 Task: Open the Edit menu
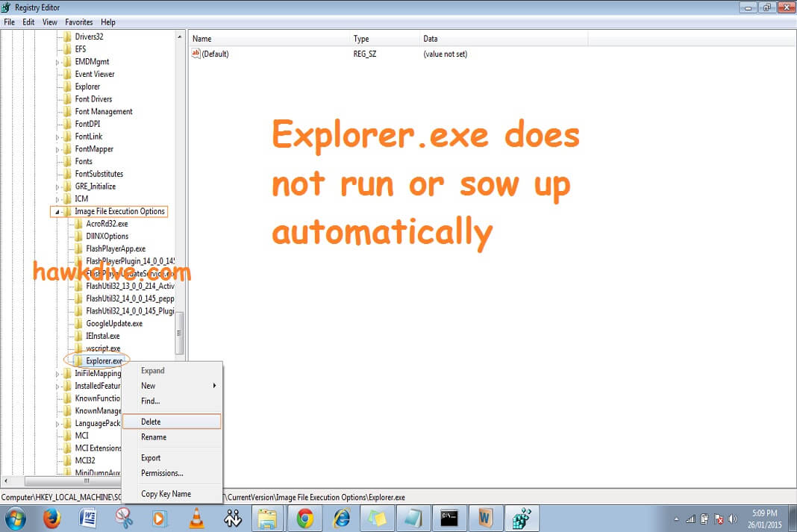tap(28, 22)
